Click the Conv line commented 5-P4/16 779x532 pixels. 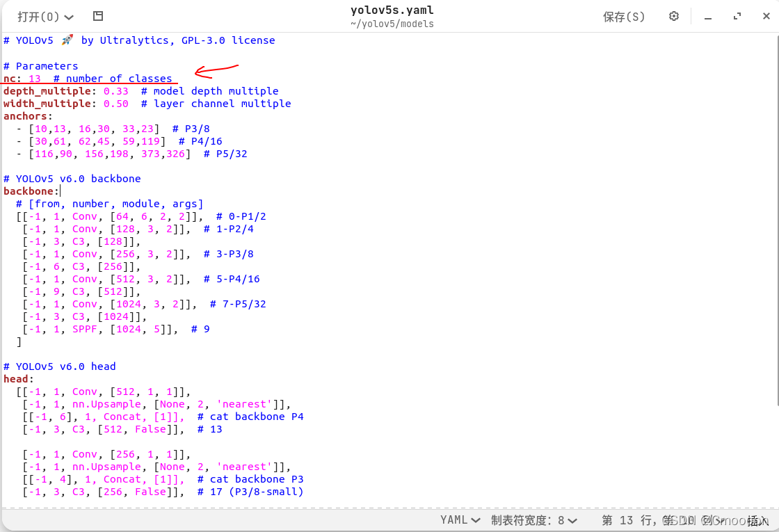[141, 279]
